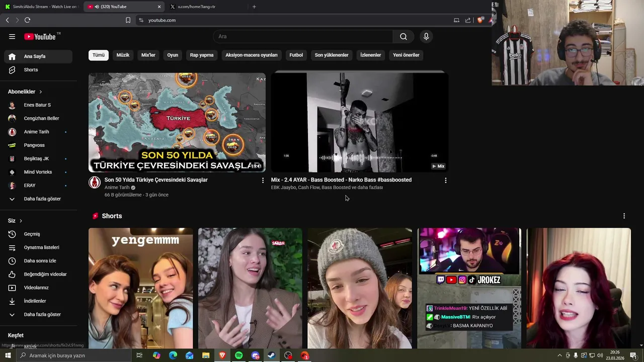Image resolution: width=644 pixels, height=362 pixels.
Task: Select the İzlenenler filter chip
Action: (x=371, y=55)
